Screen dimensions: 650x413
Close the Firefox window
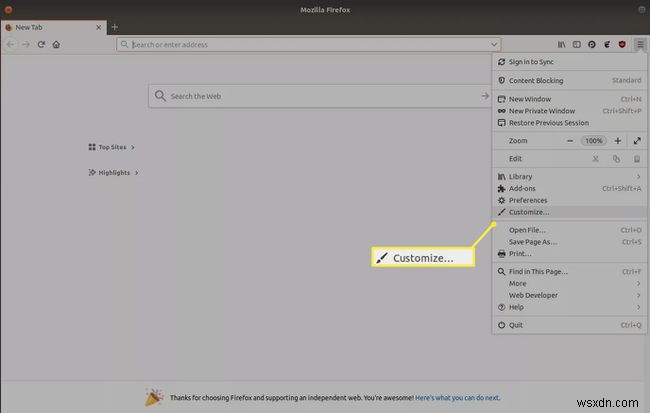(x=8, y=10)
